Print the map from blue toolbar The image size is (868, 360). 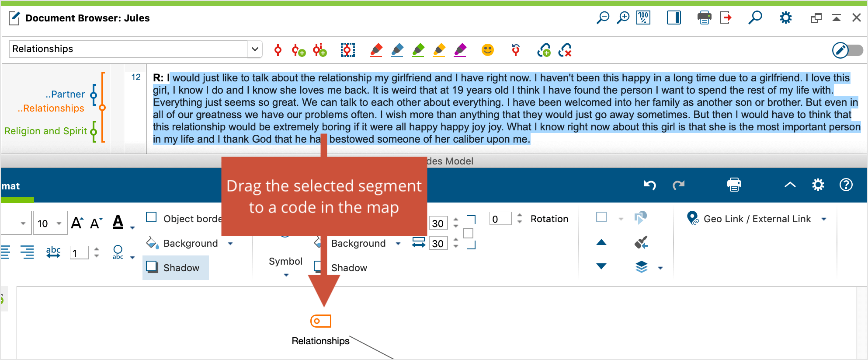pyautogui.click(x=734, y=185)
